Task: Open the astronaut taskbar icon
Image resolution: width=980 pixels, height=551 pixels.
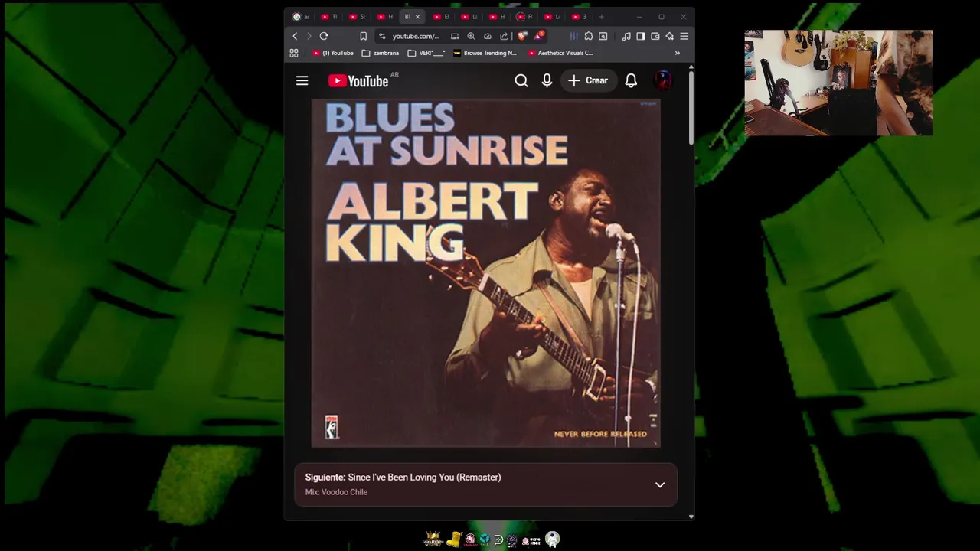Action: click(552, 540)
